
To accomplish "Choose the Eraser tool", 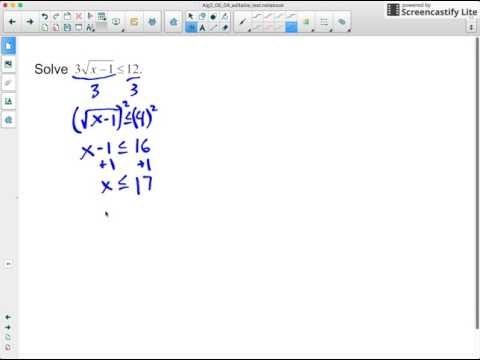I will (225, 28).
